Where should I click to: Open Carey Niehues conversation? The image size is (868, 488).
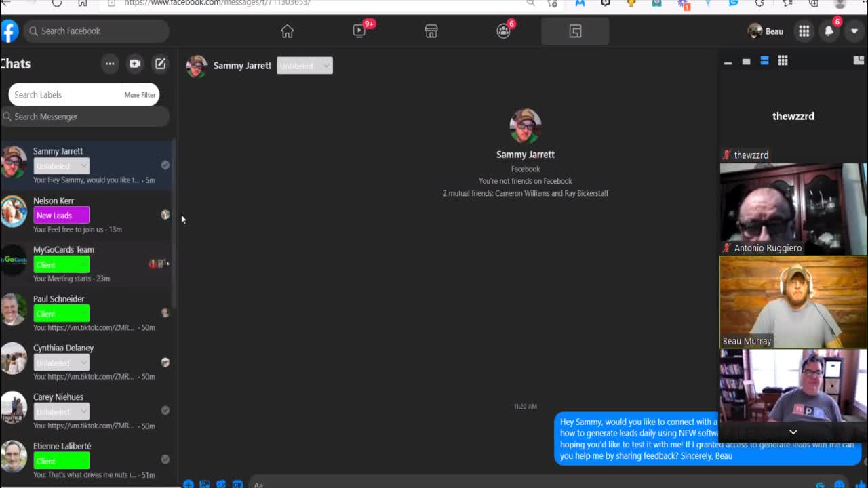click(x=85, y=411)
